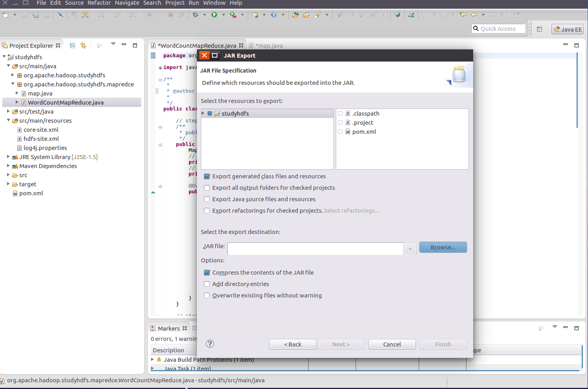Click the New Java Class icon in toolbar
Viewport: 588px width, 389px height.
(x=273, y=15)
